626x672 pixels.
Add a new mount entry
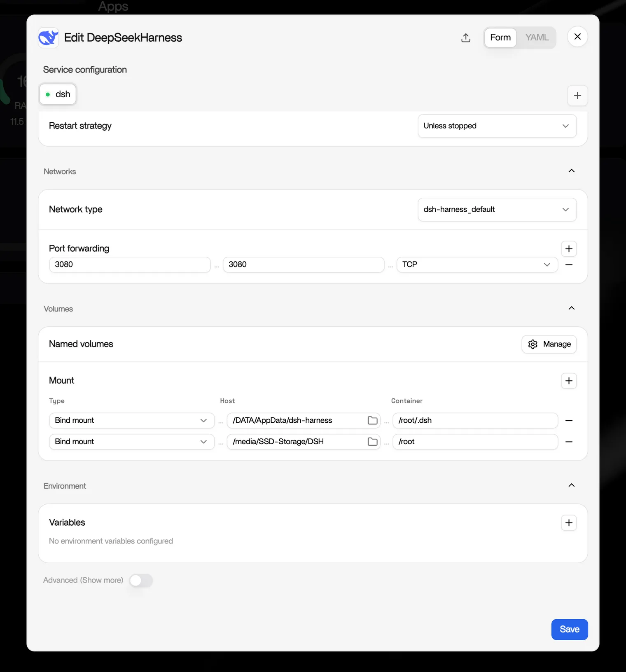tap(569, 381)
